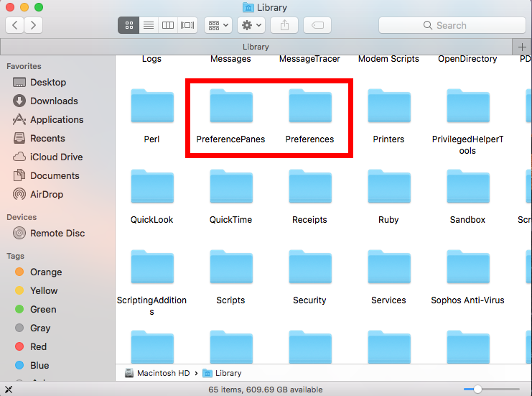Screen dimensions: 532x396
Task: Open the gear Action menu
Action: (x=251, y=25)
